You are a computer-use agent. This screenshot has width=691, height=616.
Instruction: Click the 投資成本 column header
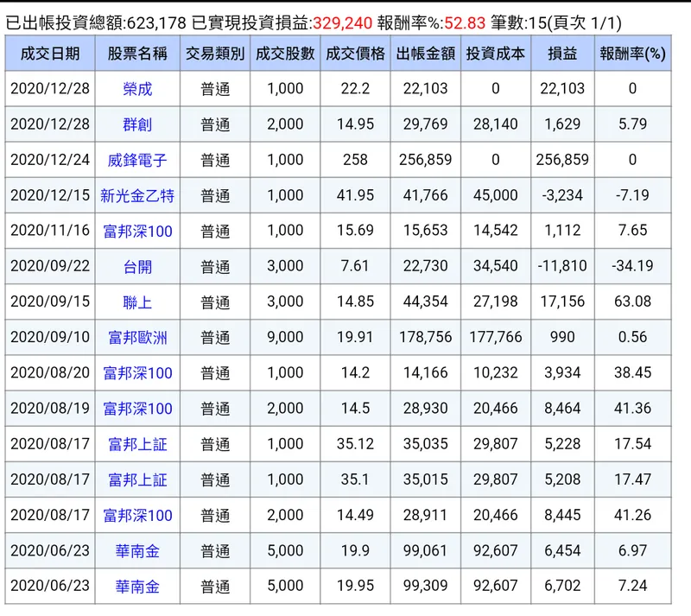(x=496, y=54)
